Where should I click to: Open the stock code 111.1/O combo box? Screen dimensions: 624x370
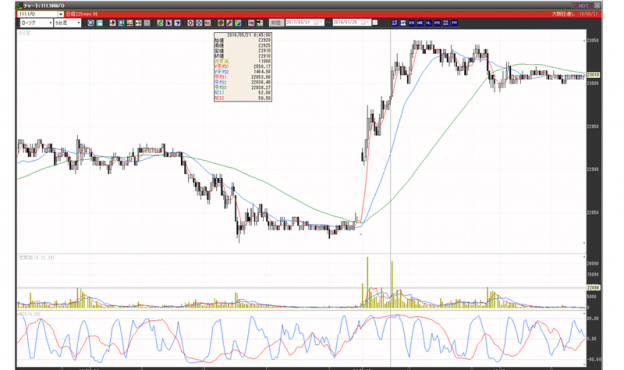click(x=41, y=14)
